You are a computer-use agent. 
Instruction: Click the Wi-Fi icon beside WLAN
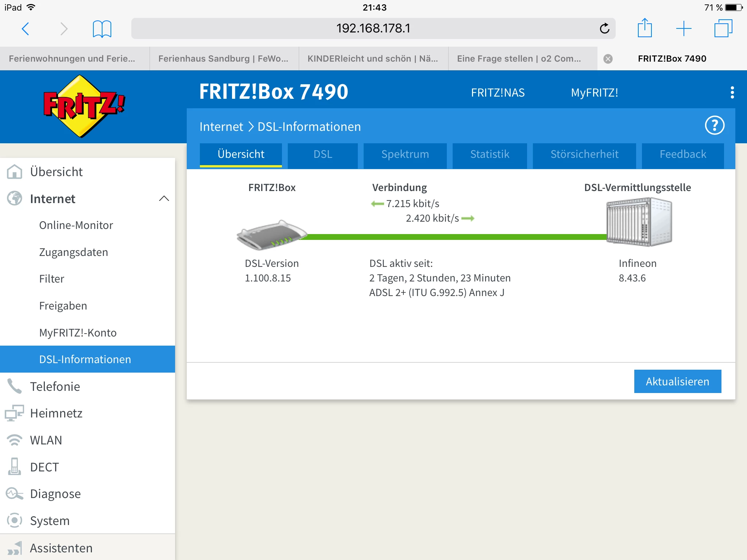(x=15, y=440)
